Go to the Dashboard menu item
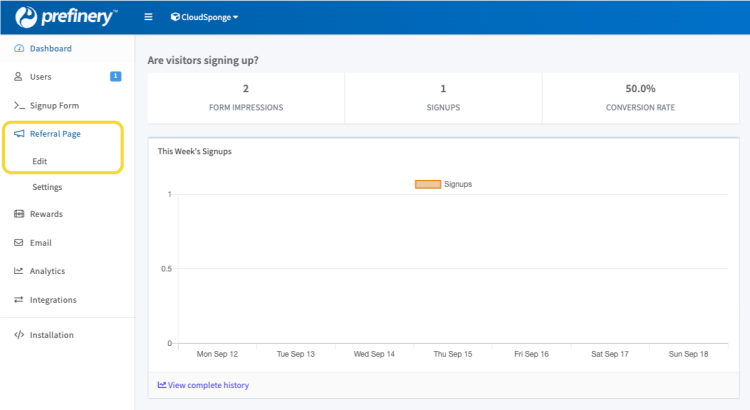Image resolution: width=750 pixels, height=410 pixels. click(x=50, y=48)
